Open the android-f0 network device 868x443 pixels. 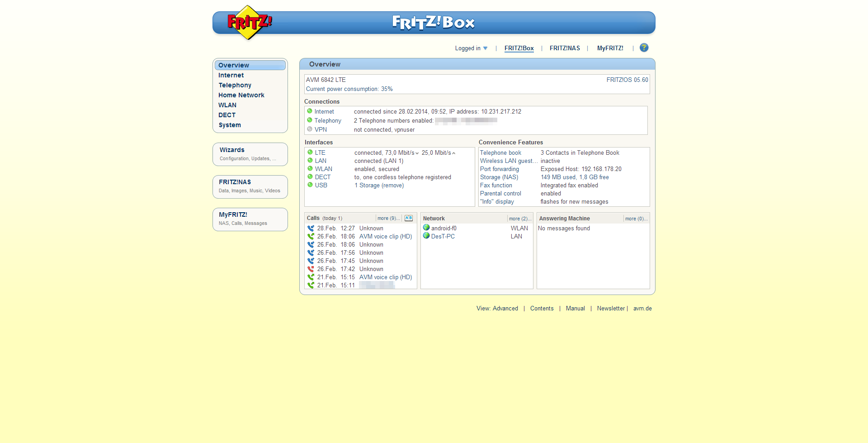(443, 229)
